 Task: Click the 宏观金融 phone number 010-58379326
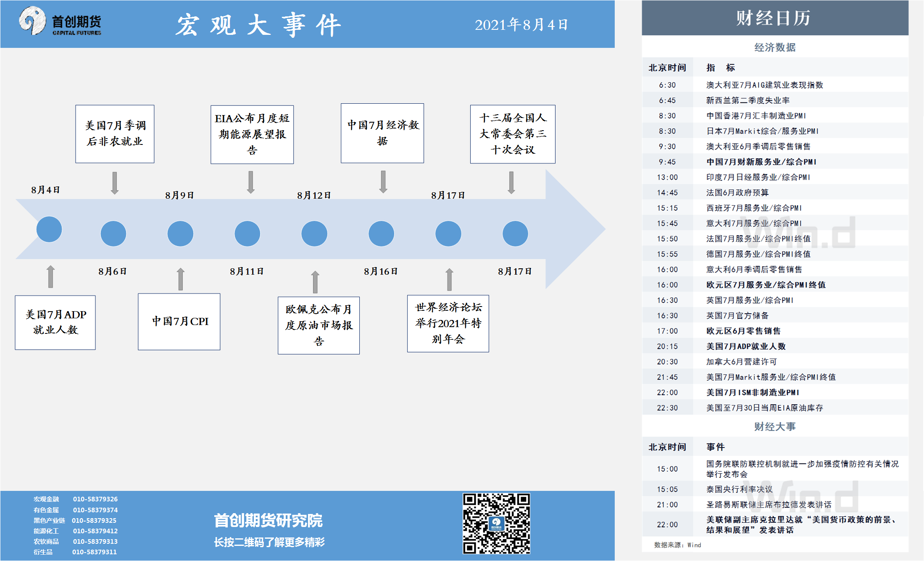pyautogui.click(x=95, y=499)
